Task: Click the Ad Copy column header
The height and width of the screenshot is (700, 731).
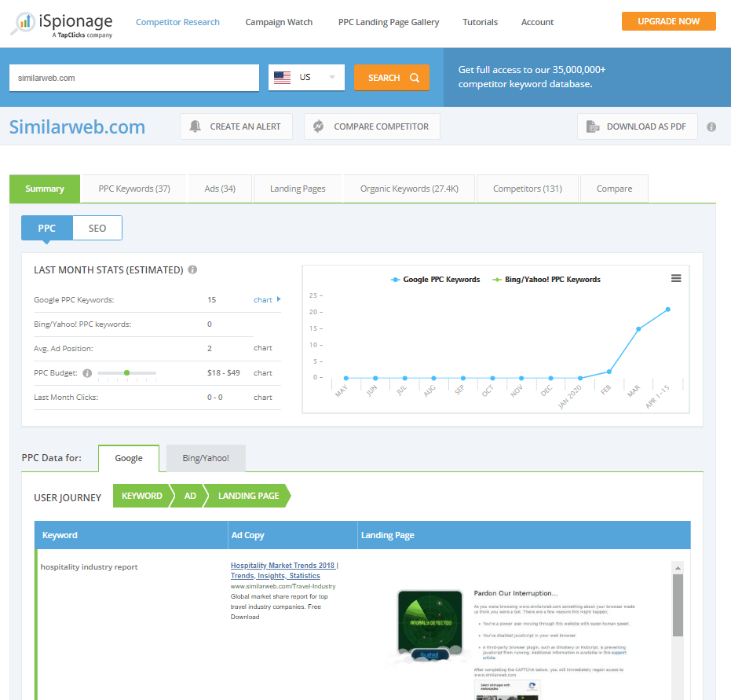Action: click(x=293, y=535)
